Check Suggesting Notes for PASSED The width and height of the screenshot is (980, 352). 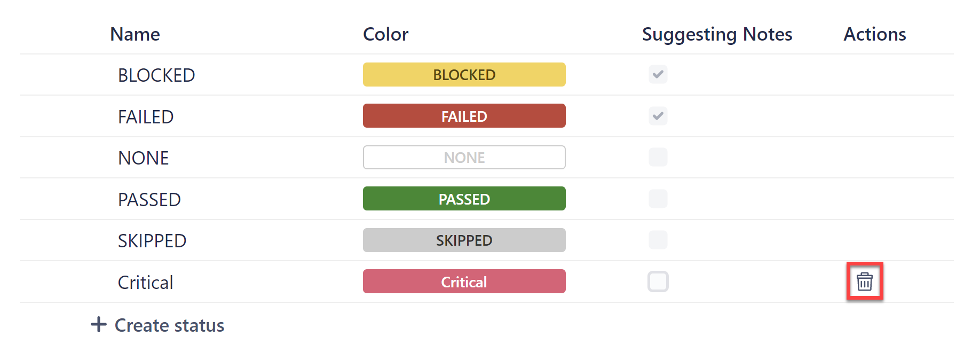coord(658,198)
